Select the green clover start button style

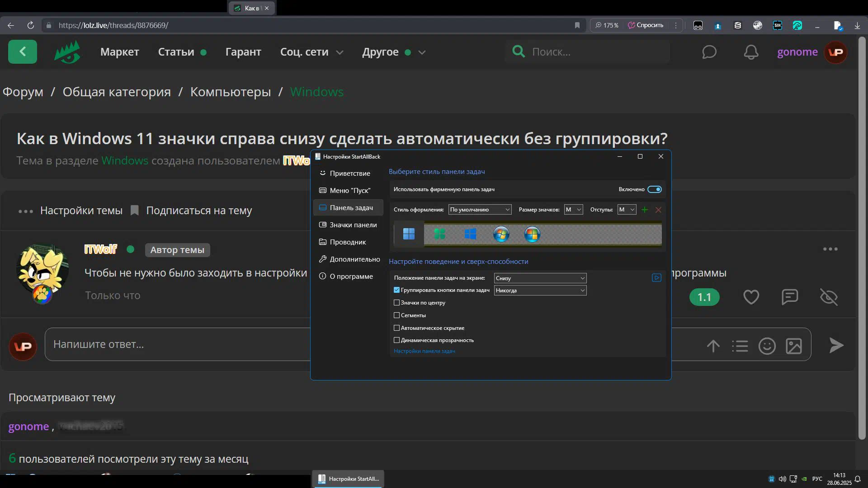click(439, 234)
